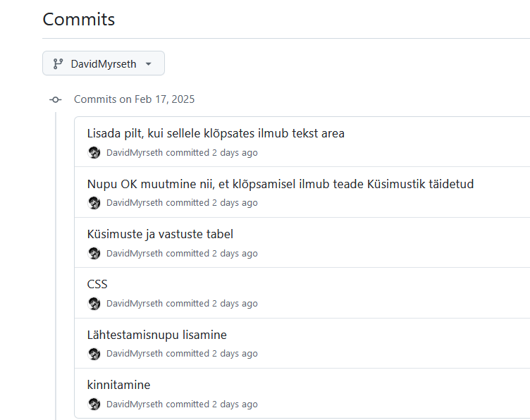Open the 'kinnitamine' commit

[118, 385]
